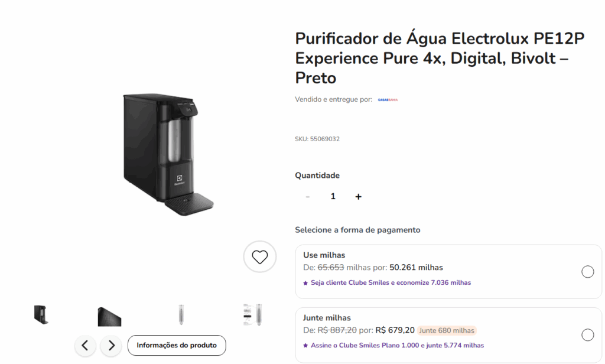Open Informações do produto
The height and width of the screenshot is (364, 605).
pyautogui.click(x=177, y=345)
